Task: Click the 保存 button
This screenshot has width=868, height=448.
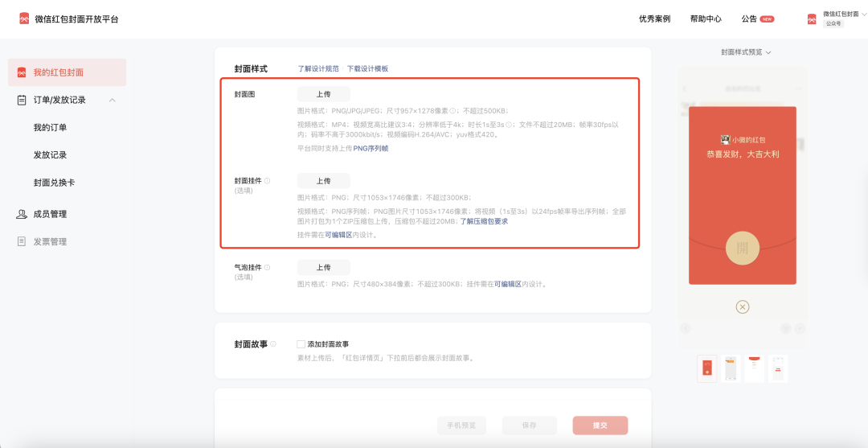Action: coord(529,425)
